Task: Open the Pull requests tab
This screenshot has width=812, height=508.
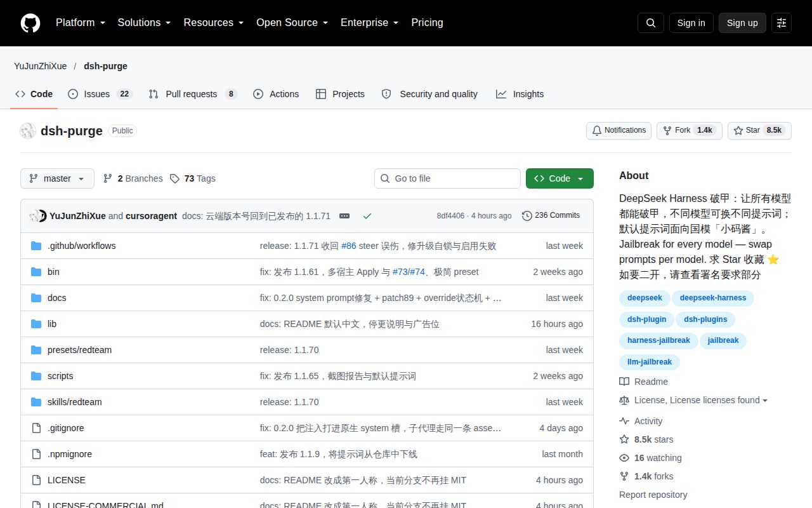Action: (x=193, y=94)
